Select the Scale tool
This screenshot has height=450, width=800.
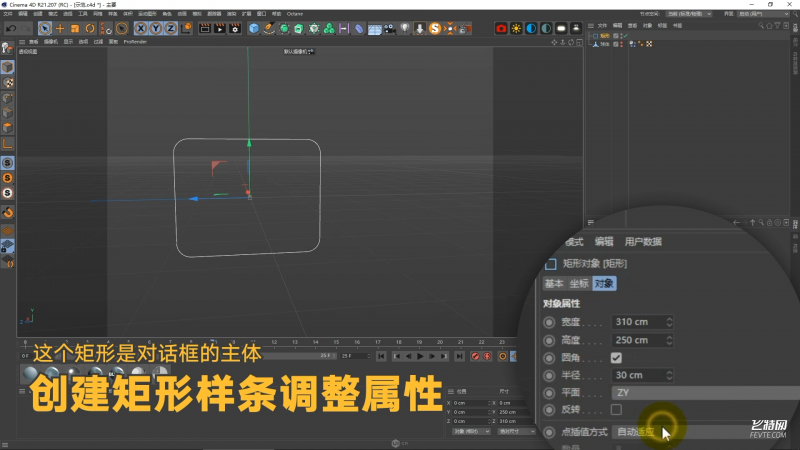75,29
